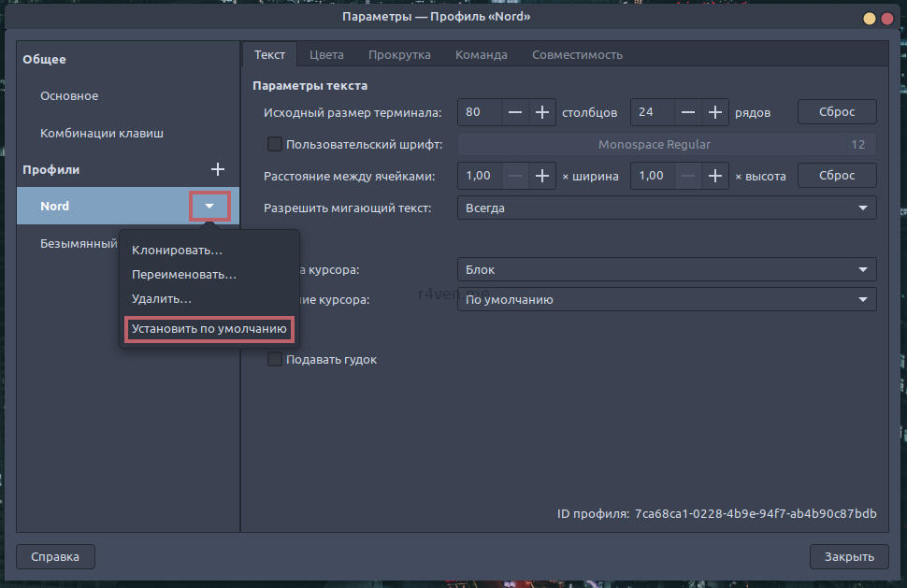
Task: Decrease terminal rows with minus button
Action: pos(689,112)
